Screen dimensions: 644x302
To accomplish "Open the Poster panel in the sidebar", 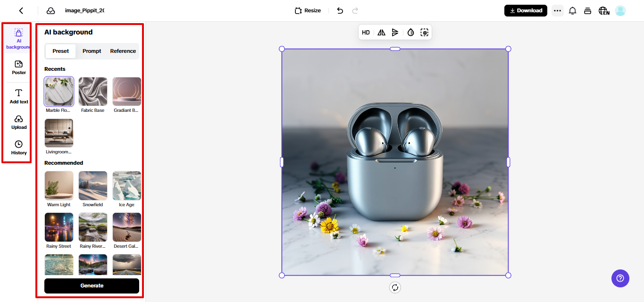I will coord(18,67).
